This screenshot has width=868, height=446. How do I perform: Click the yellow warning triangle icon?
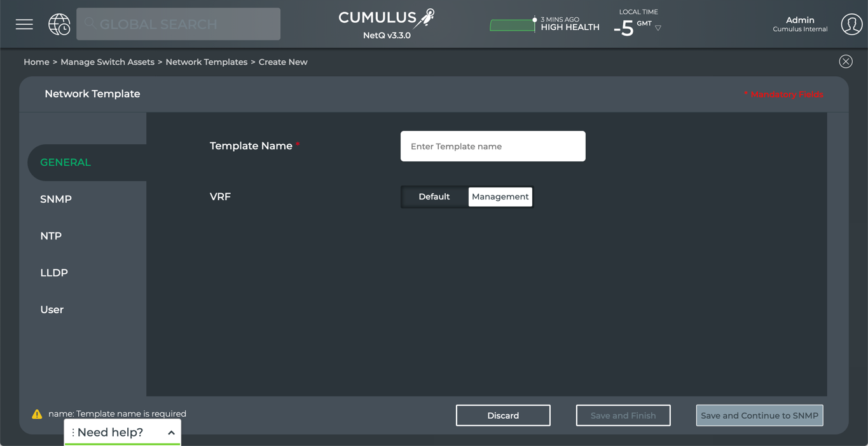37,414
